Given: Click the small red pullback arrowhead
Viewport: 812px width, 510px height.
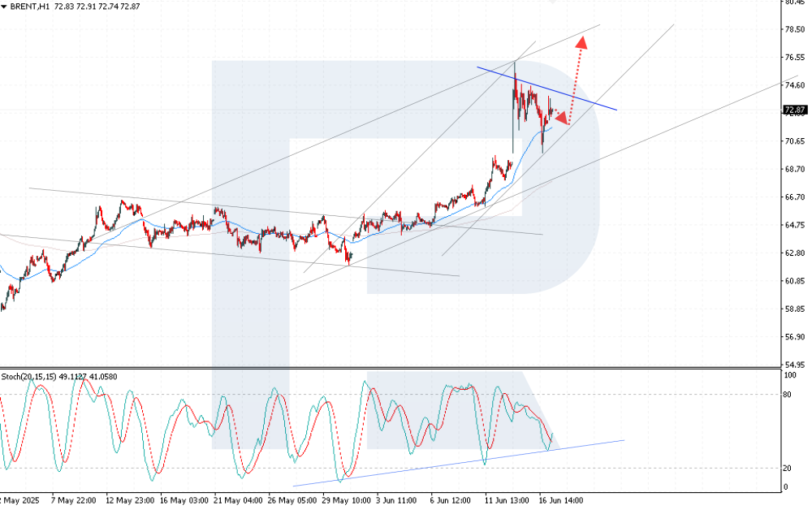Looking at the screenshot, I should [562, 119].
